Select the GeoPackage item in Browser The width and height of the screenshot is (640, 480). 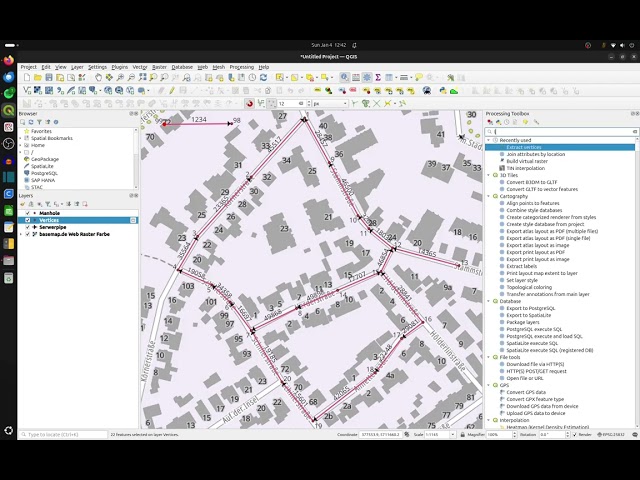[45, 159]
